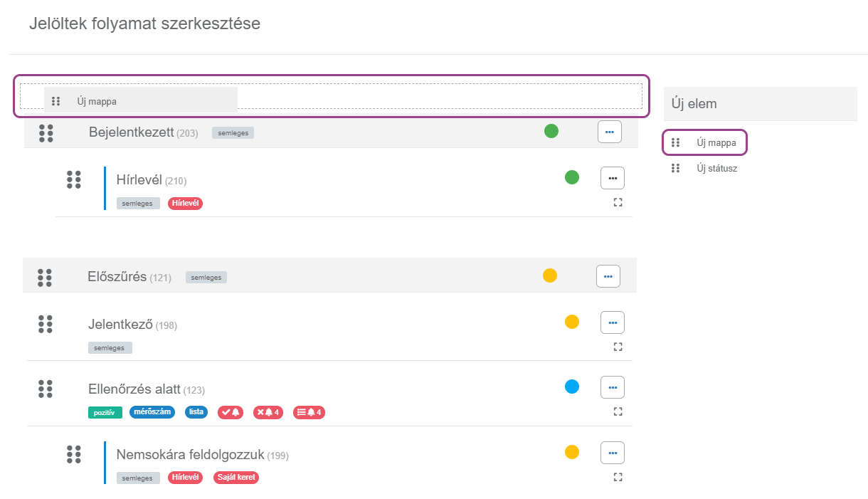Click the drag handle next to Hírlevél status
868x499 pixels.
(x=74, y=179)
